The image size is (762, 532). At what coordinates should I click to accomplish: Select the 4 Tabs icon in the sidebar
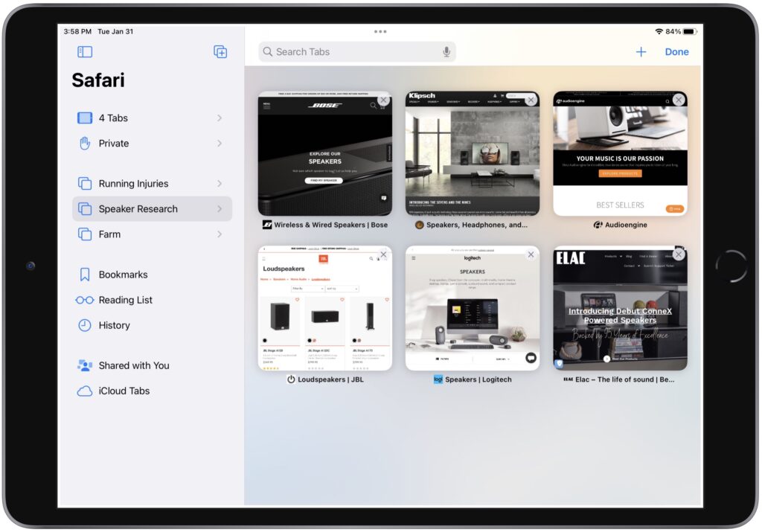click(x=85, y=118)
